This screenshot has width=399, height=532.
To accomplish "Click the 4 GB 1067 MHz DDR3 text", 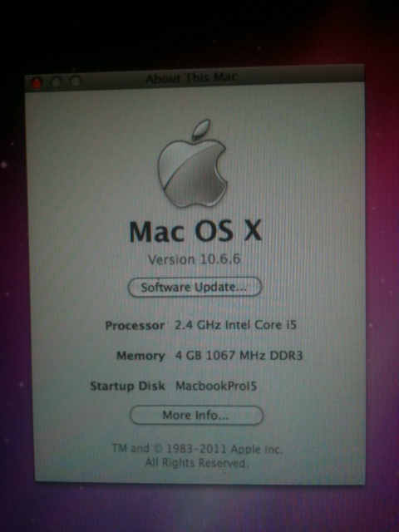I will point(239,356).
